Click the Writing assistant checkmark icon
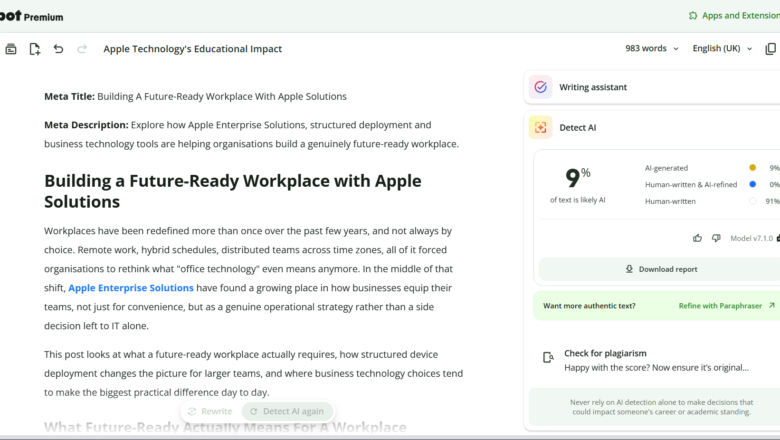The width and height of the screenshot is (780, 440). click(x=540, y=87)
